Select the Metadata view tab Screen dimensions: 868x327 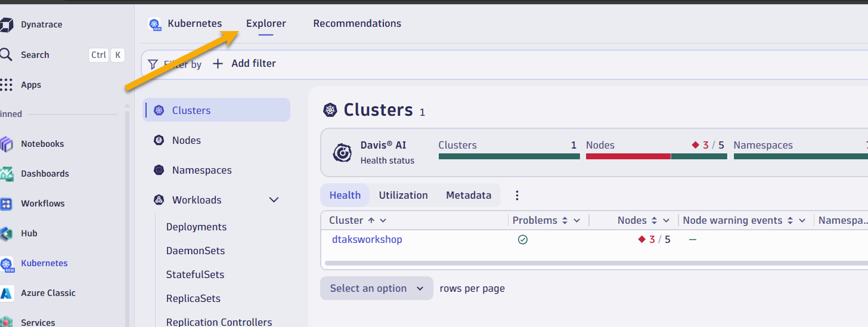(469, 195)
